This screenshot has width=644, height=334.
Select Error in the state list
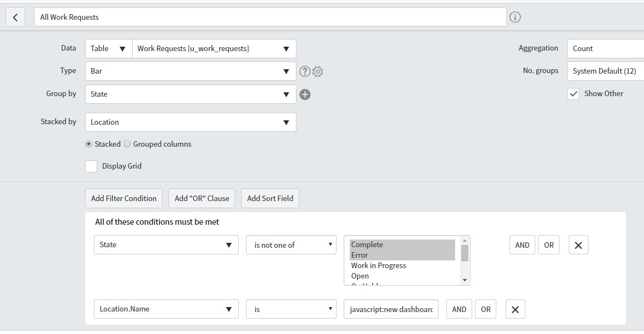click(402, 255)
